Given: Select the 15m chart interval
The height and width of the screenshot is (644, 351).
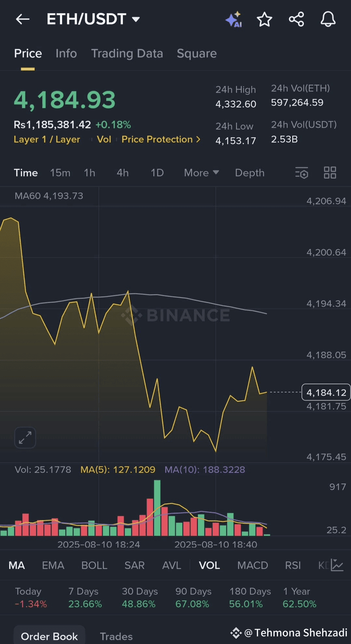Looking at the screenshot, I should [60, 173].
